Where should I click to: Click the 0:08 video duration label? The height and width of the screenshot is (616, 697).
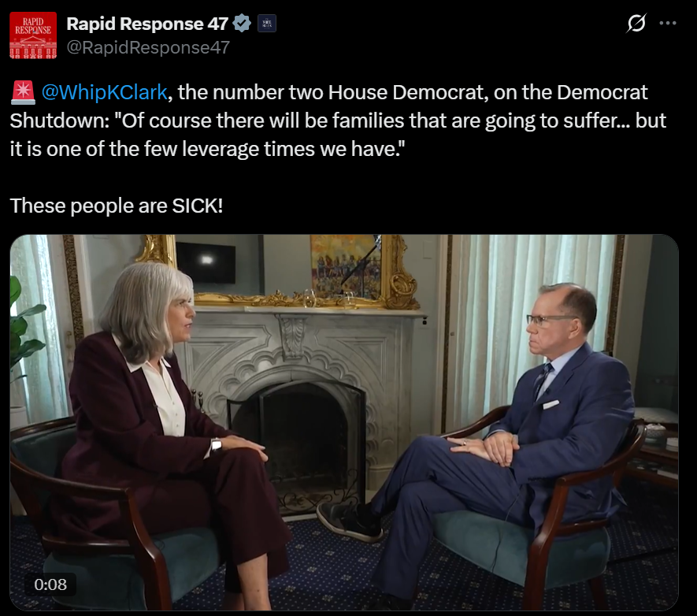click(50, 584)
